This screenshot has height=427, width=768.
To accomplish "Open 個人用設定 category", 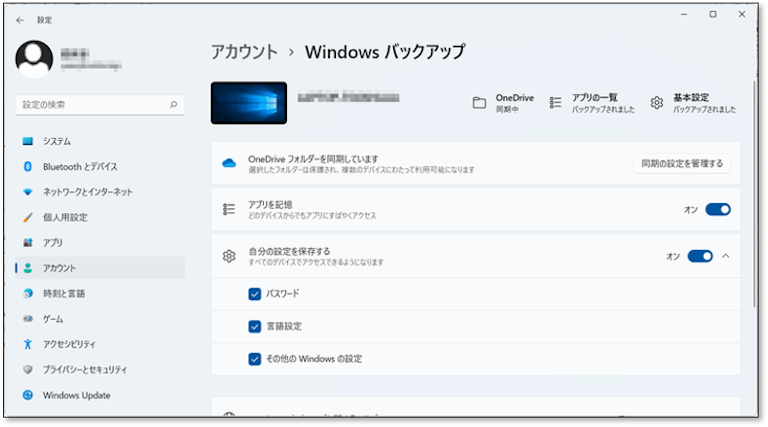I will [100, 217].
